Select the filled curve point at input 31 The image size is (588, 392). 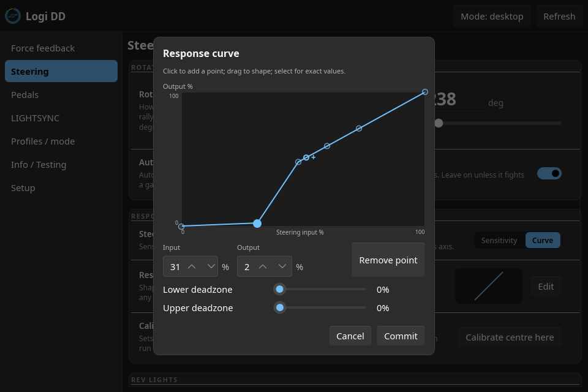point(257,224)
